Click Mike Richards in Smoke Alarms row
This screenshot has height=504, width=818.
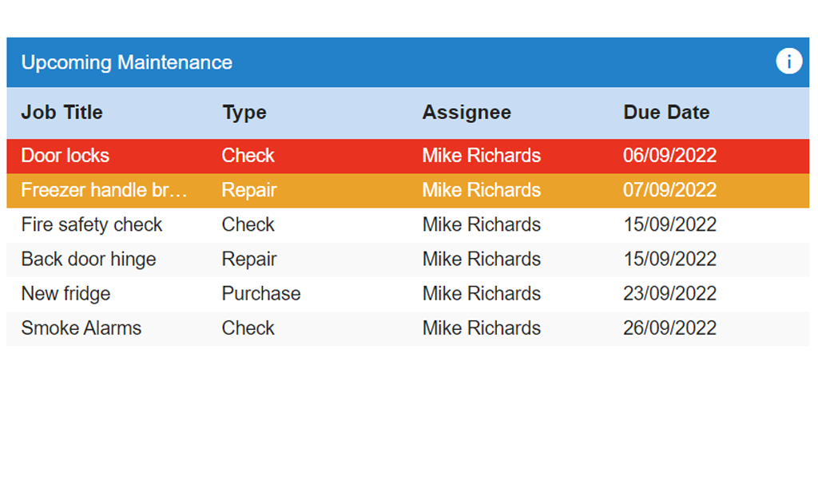[481, 328]
